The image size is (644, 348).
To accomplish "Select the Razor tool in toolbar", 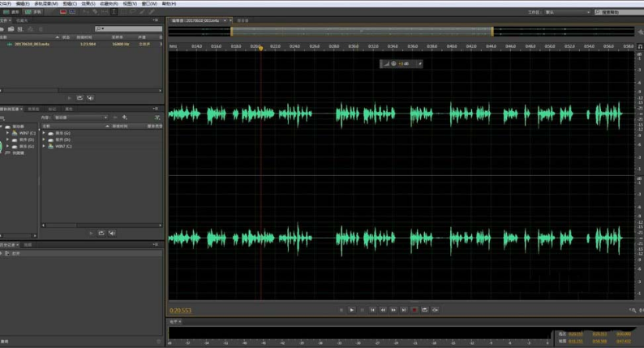I will point(95,12).
